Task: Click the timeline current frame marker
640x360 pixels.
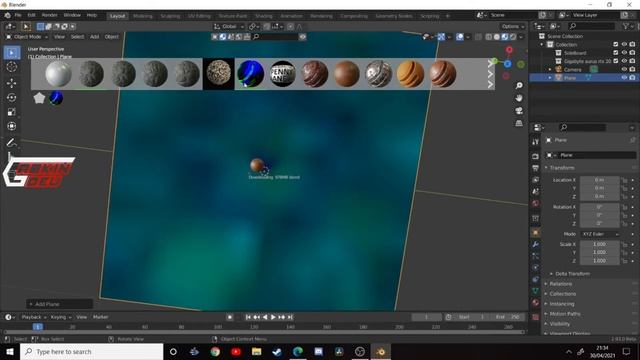Action: (x=38, y=327)
